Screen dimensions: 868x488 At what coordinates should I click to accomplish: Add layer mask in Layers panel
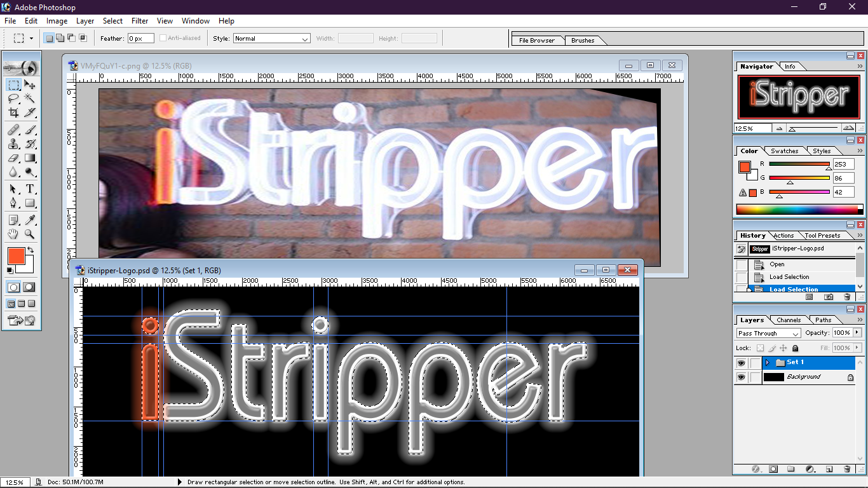pyautogui.click(x=773, y=469)
